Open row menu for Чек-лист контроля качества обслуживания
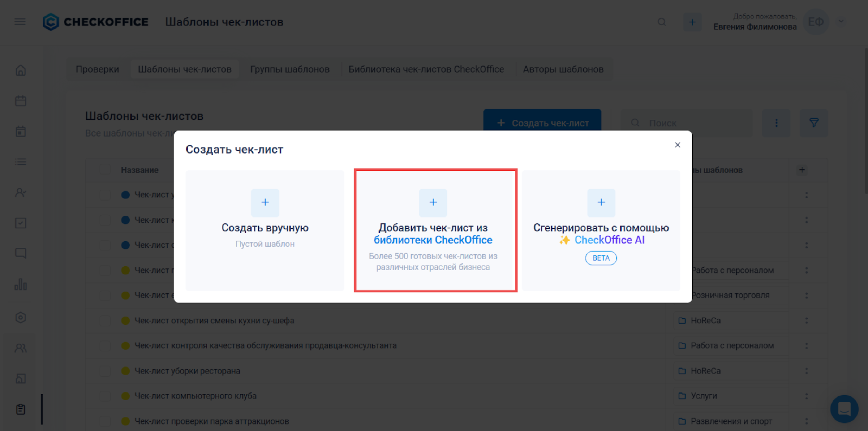Screen dimensions: 868x431 807,345
